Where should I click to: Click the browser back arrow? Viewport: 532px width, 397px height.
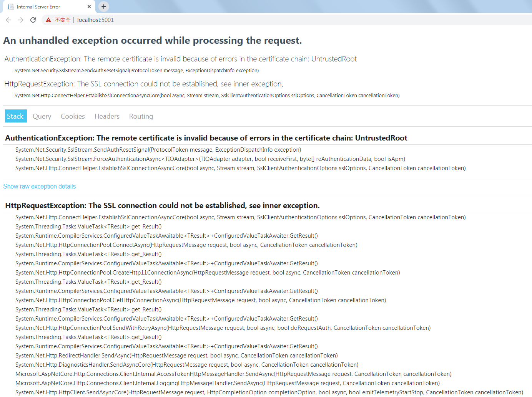(8, 20)
